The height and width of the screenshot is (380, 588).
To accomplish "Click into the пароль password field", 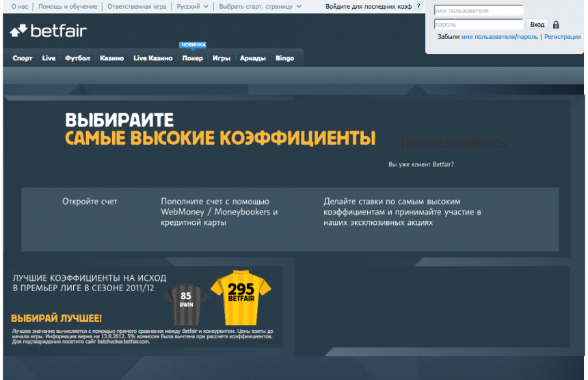I will (478, 25).
